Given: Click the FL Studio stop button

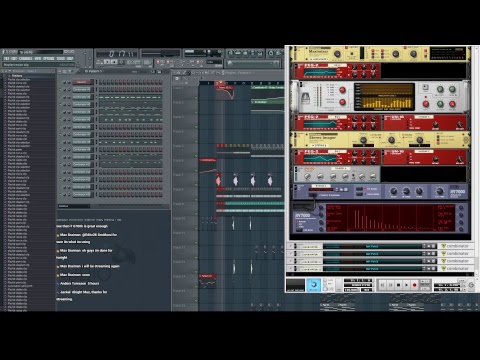Looking at the screenshot, I should point(114,62).
